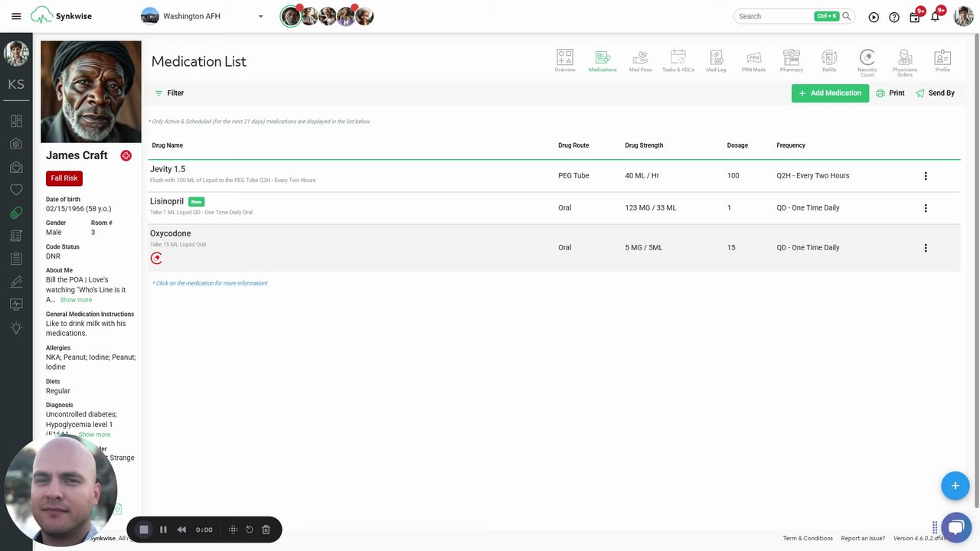Click the search magnifier icon

[x=847, y=16]
